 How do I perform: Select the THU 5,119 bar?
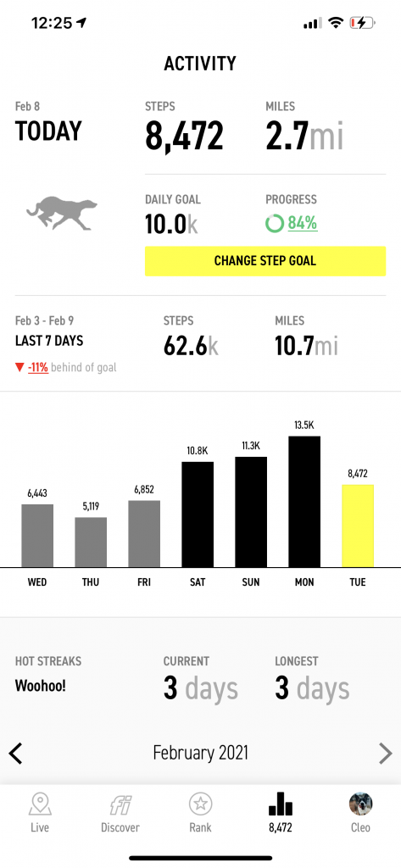point(91,542)
